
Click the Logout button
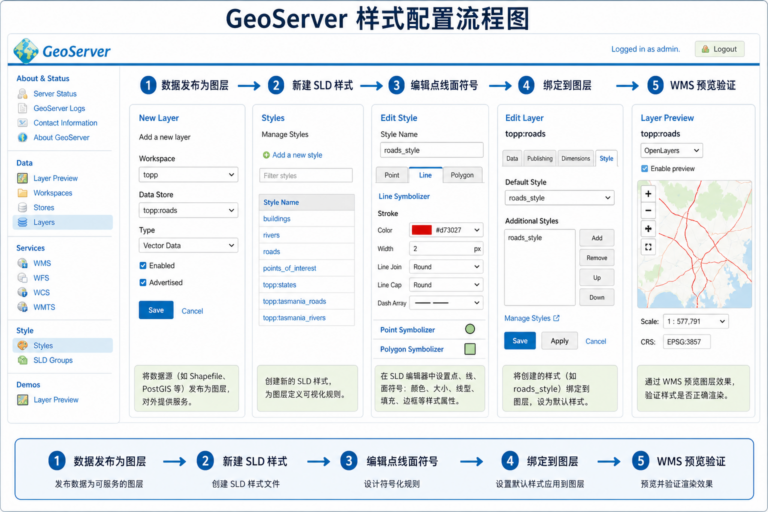pyautogui.click(x=720, y=49)
